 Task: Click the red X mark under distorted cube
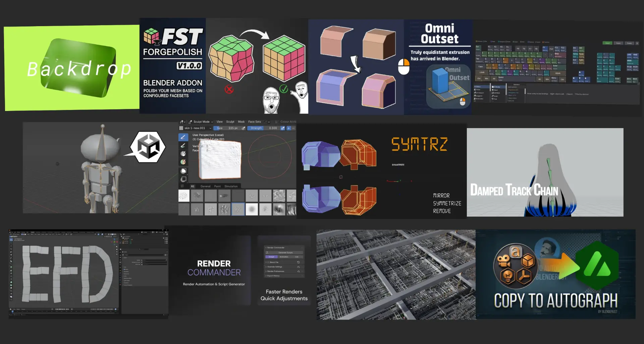229,90
